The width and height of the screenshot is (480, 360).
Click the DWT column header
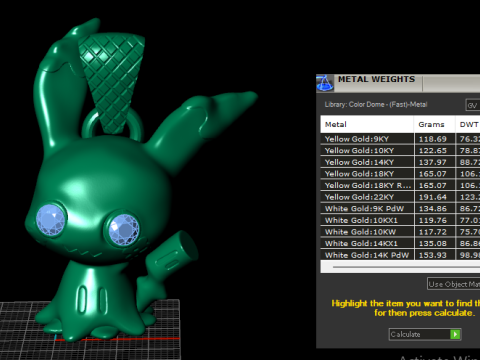(x=468, y=124)
